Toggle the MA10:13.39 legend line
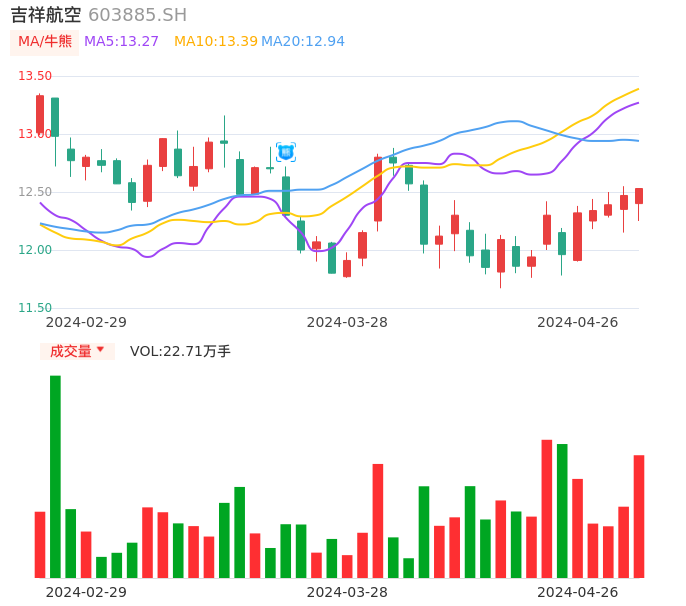686x606 pixels. tap(215, 41)
